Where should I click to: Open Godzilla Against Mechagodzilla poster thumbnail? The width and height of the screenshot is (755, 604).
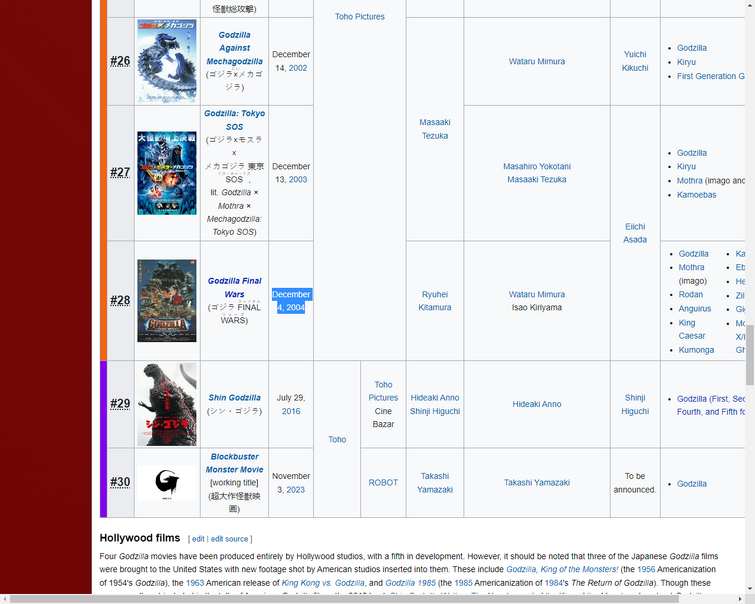(x=167, y=61)
